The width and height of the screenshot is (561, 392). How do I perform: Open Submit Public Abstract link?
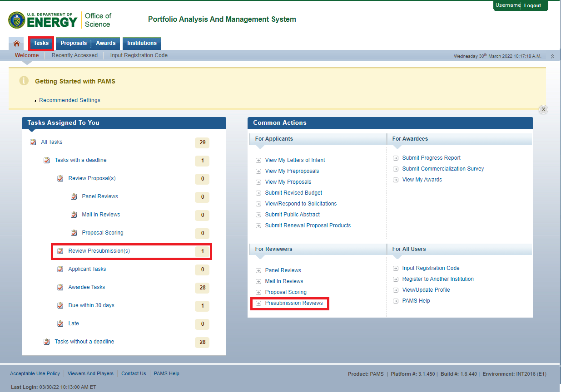click(x=293, y=215)
